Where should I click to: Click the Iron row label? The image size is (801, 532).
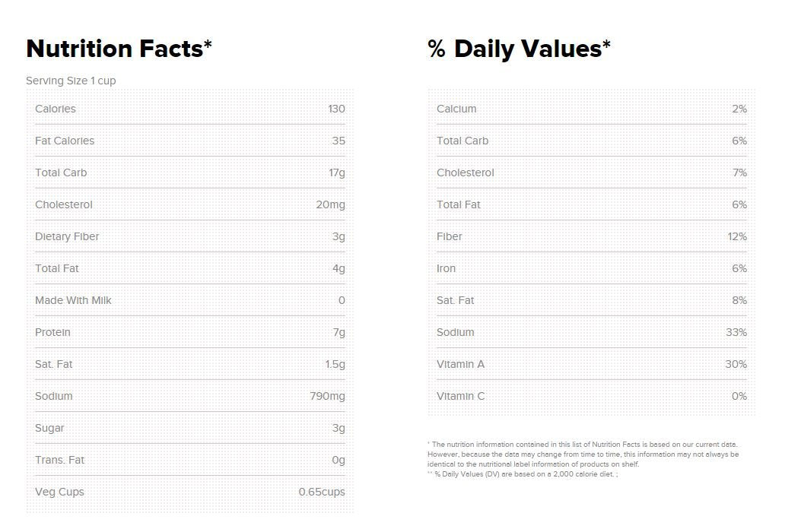tap(447, 268)
